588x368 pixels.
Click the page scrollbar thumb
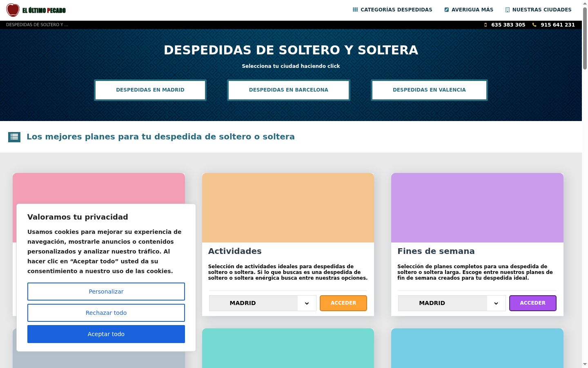click(x=585, y=38)
